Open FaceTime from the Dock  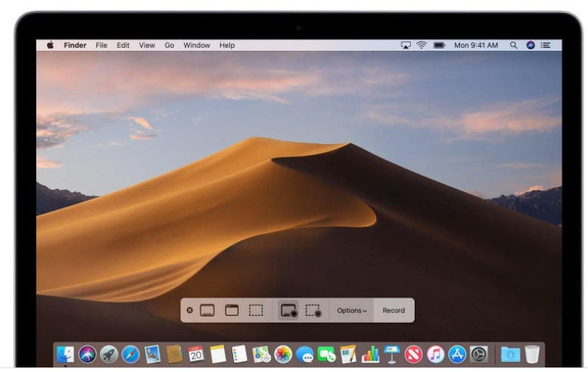click(x=327, y=355)
